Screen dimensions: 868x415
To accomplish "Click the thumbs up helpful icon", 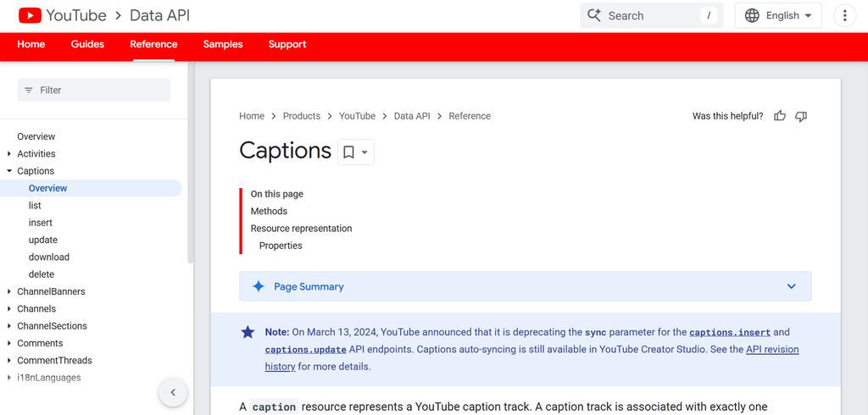I will coord(780,116).
